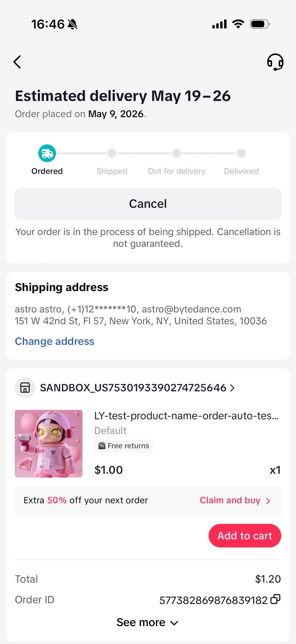Open customer support headset icon
296x644 pixels.
click(275, 62)
